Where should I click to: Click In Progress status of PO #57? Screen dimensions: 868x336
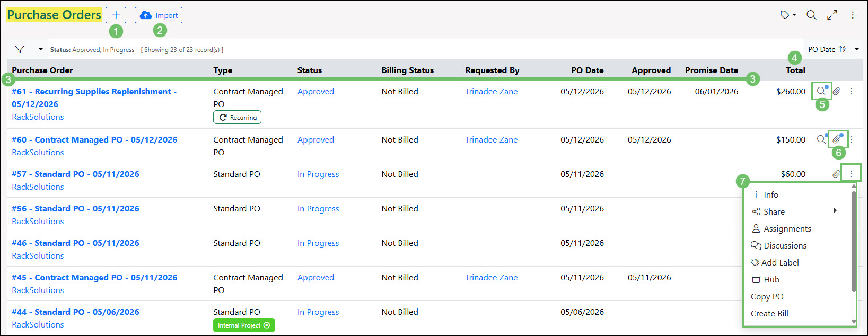pyautogui.click(x=318, y=174)
